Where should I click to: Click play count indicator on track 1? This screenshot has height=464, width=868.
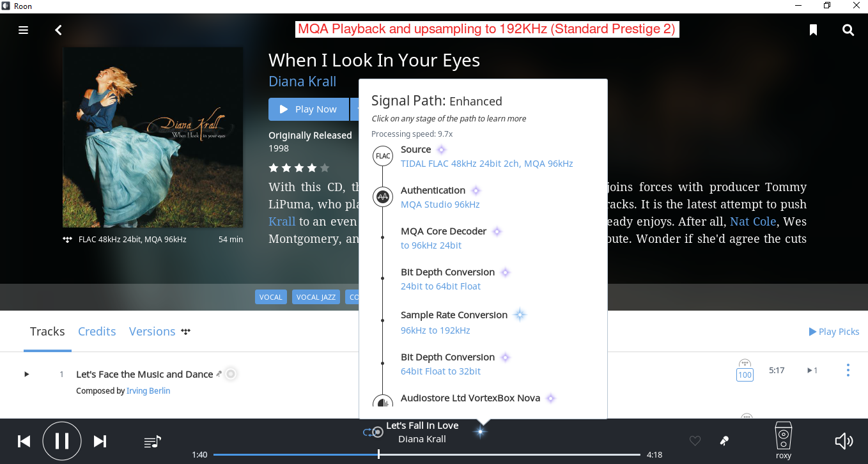click(812, 370)
